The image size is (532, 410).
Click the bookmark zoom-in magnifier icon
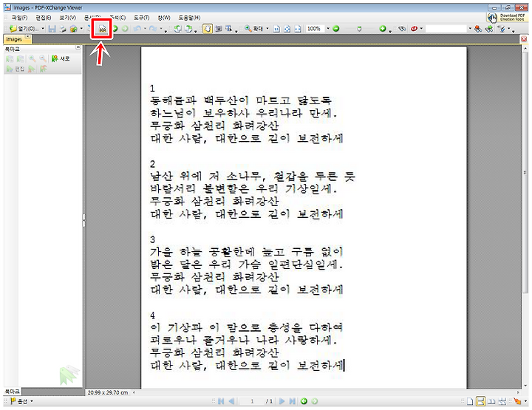[33, 58]
